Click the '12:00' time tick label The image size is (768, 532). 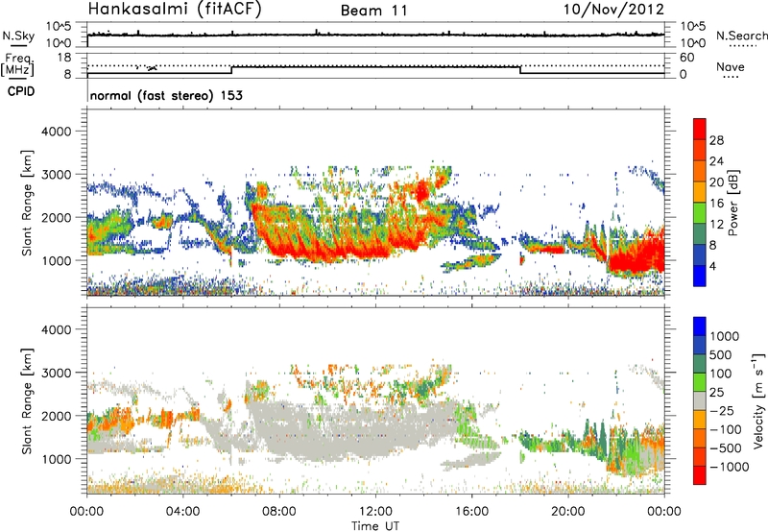click(375, 512)
